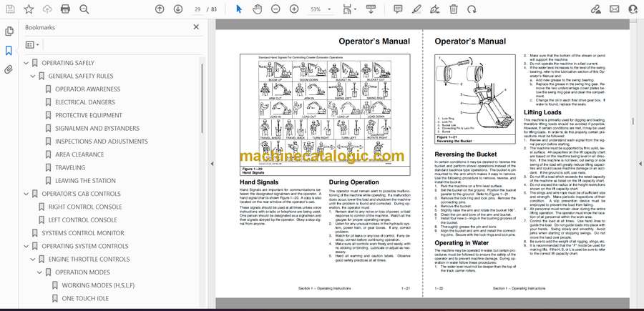Open LEAVING THE STATION bookmark
Screen dimensions: 644x311
pyautogui.click(x=85, y=181)
